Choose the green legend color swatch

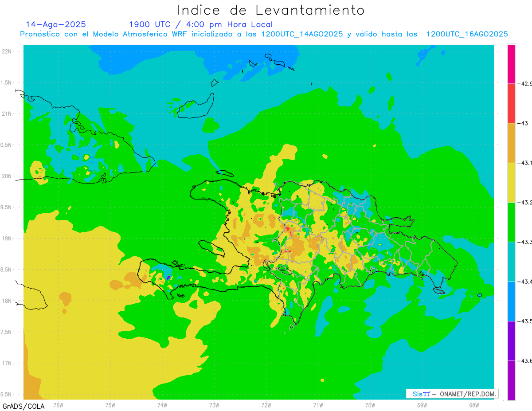coord(511,222)
